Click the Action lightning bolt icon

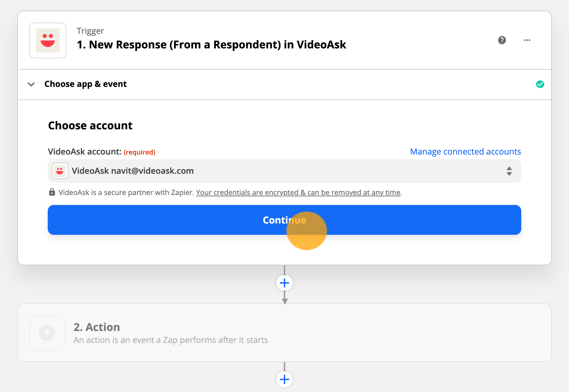47,333
